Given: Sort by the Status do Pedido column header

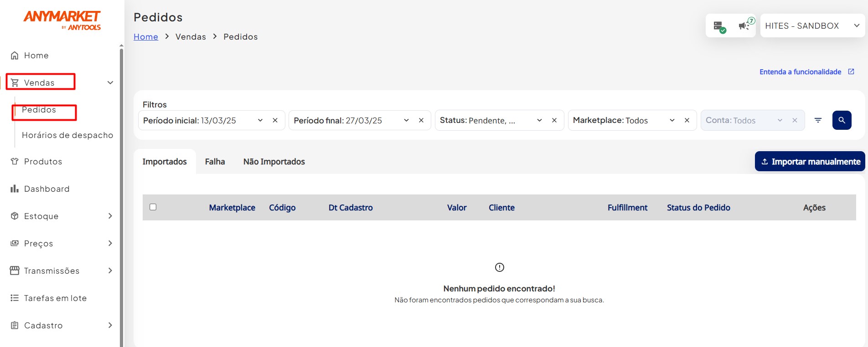Looking at the screenshot, I should click(698, 208).
